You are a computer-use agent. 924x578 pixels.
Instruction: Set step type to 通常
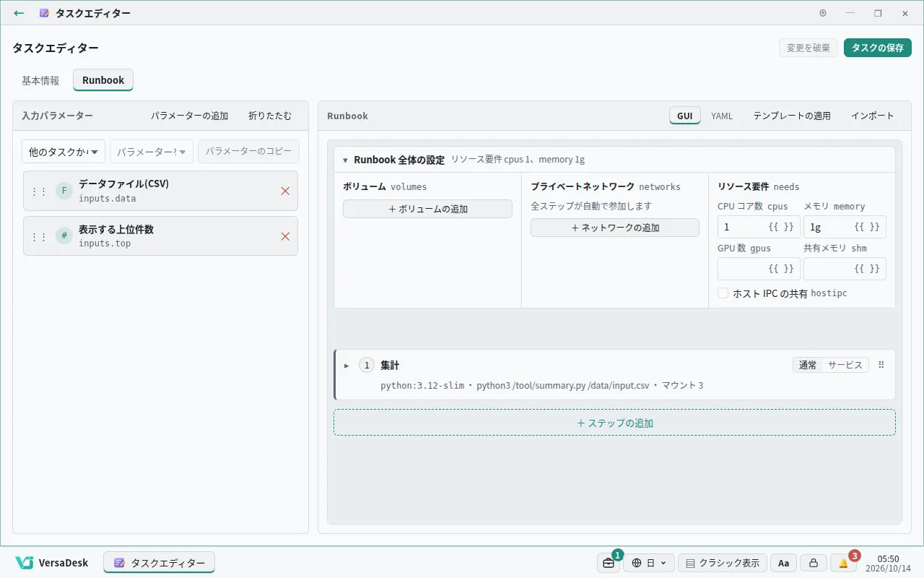[x=808, y=365]
